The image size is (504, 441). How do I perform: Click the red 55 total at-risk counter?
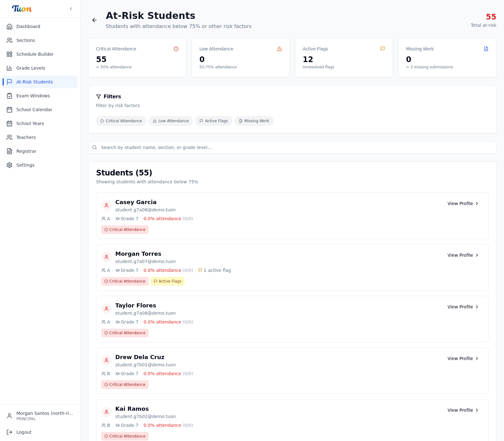click(x=491, y=17)
